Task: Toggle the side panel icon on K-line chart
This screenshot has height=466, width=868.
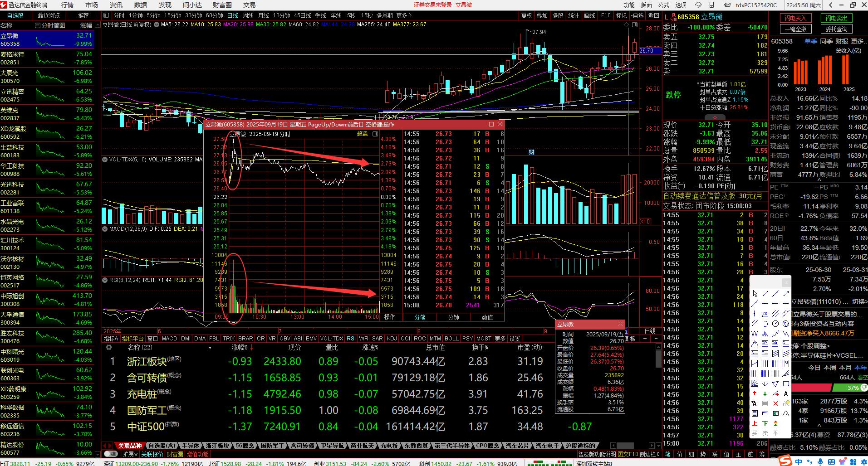Action: click(634, 24)
